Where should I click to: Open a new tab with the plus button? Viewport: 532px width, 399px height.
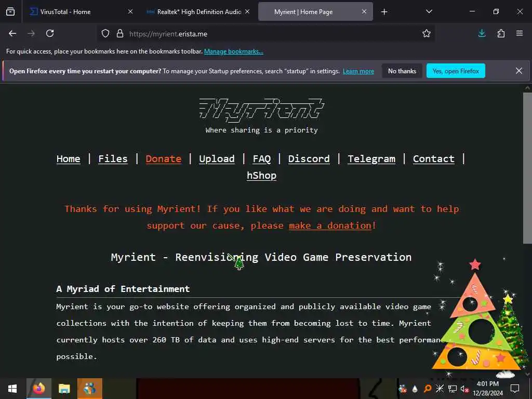[384, 12]
